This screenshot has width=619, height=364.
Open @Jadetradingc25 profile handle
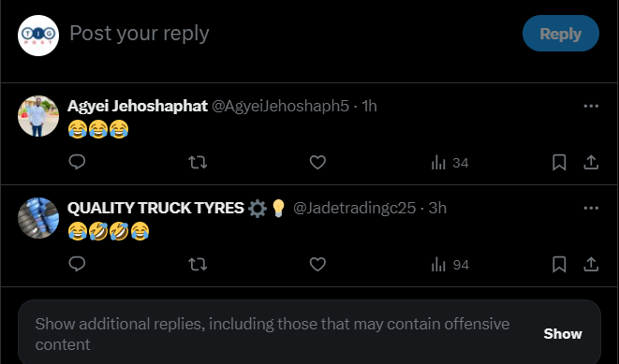tap(354, 208)
